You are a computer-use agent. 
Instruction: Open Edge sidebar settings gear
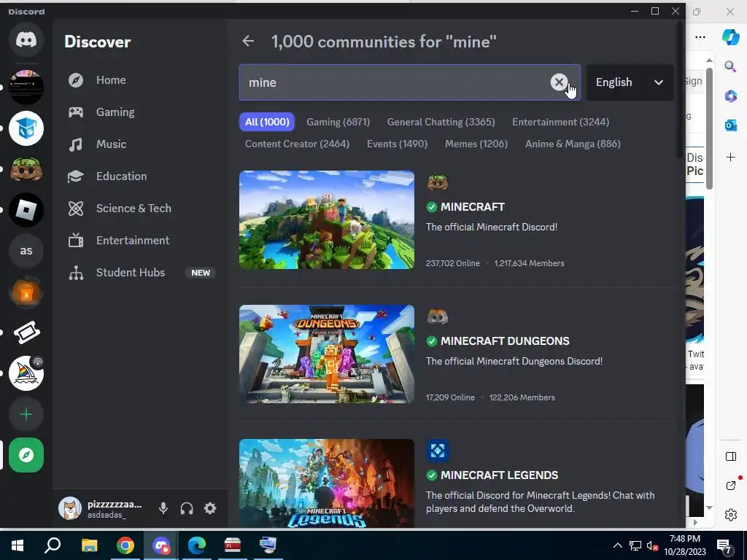[x=730, y=515]
